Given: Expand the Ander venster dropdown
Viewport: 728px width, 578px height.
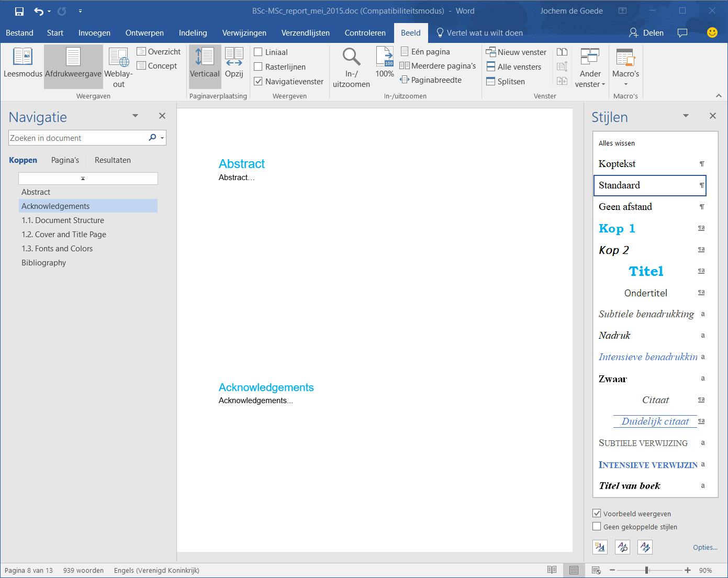Looking at the screenshot, I should [590, 80].
